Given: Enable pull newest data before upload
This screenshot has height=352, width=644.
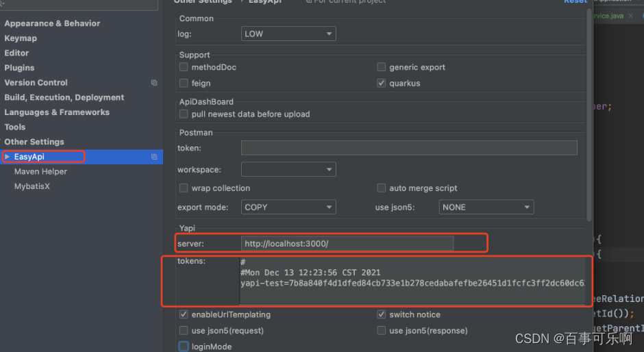Looking at the screenshot, I should click(x=184, y=114).
